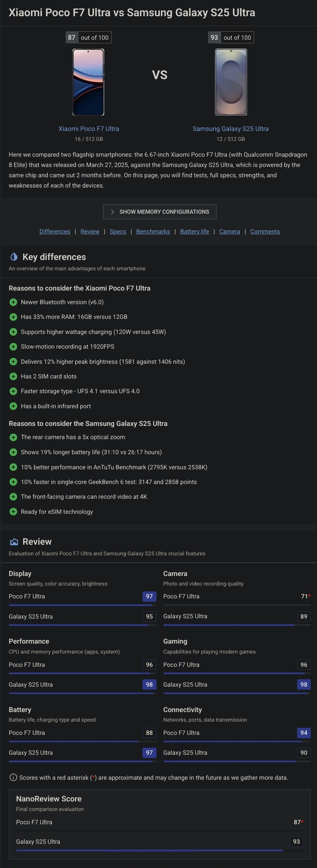317x868 pixels.
Task: Click plus icon beside Ready for eSIM technology
Action: 13,512
